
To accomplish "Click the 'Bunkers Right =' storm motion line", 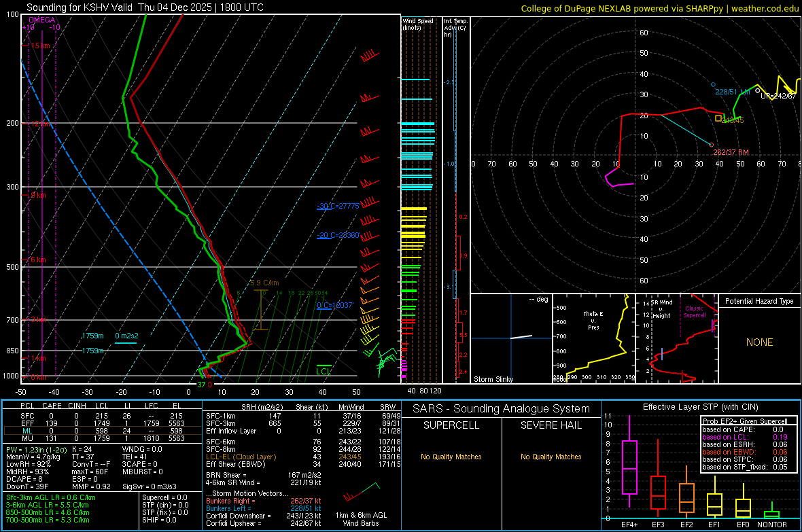I will (264, 501).
